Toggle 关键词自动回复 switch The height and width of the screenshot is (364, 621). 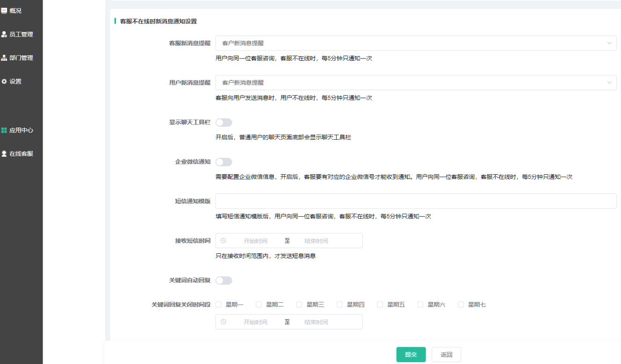224,280
